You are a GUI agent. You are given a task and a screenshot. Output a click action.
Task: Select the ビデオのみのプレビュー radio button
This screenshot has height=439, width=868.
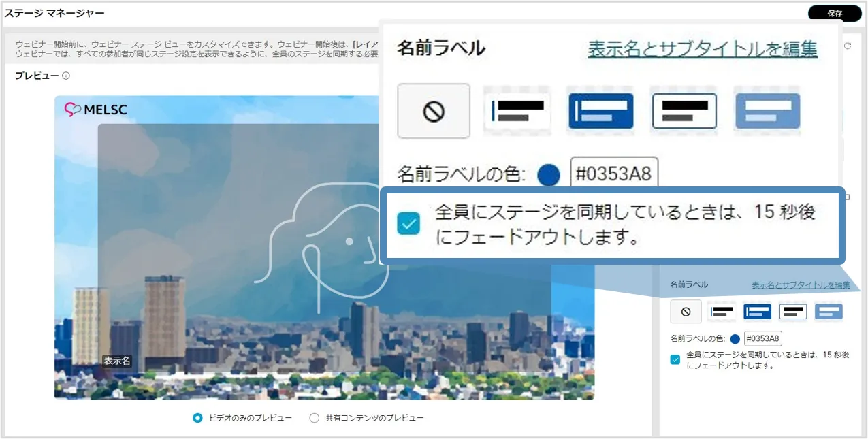coord(198,418)
